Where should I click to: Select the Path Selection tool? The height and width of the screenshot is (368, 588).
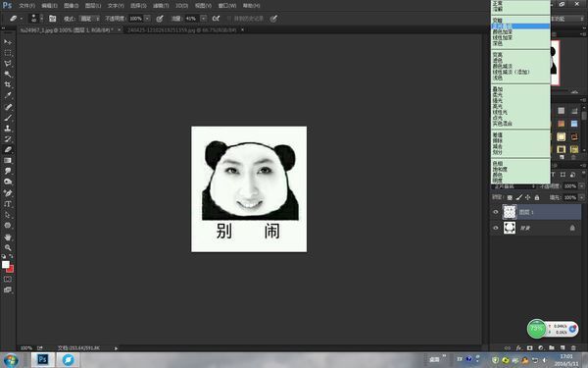8,215
